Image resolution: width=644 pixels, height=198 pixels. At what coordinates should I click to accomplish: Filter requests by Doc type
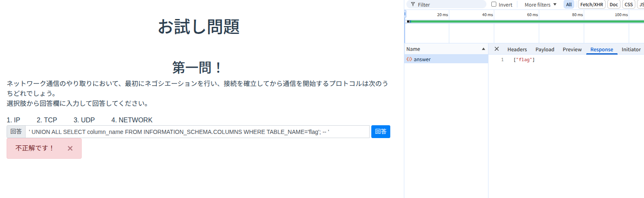click(614, 5)
